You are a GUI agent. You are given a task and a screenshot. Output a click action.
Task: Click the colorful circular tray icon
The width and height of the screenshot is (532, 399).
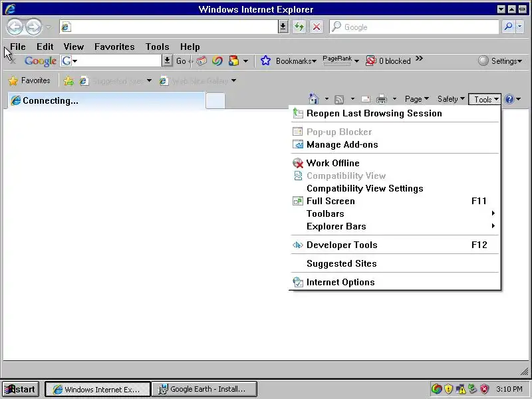[437, 389]
